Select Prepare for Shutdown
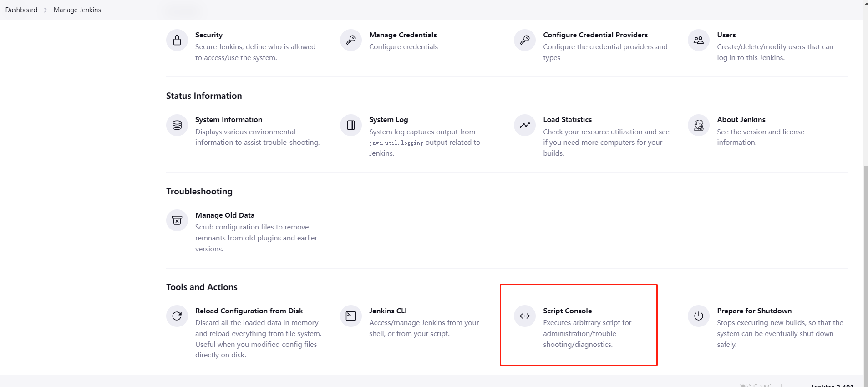 point(754,311)
